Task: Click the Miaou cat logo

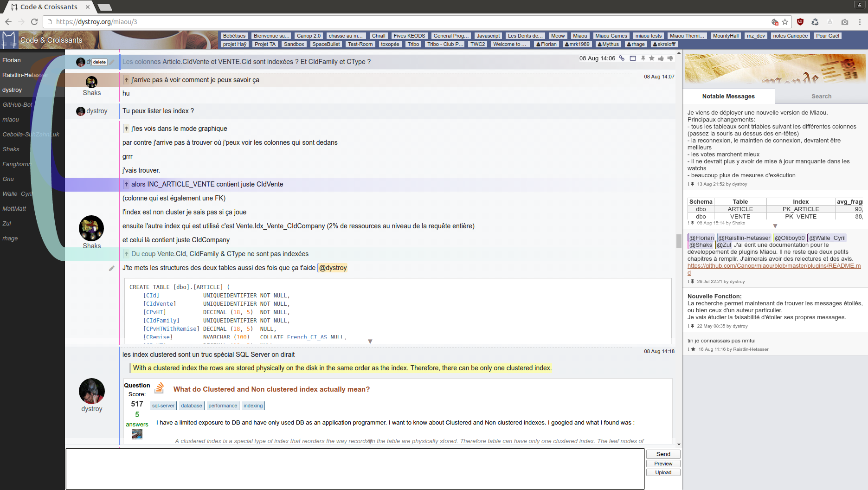Action: click(x=9, y=40)
